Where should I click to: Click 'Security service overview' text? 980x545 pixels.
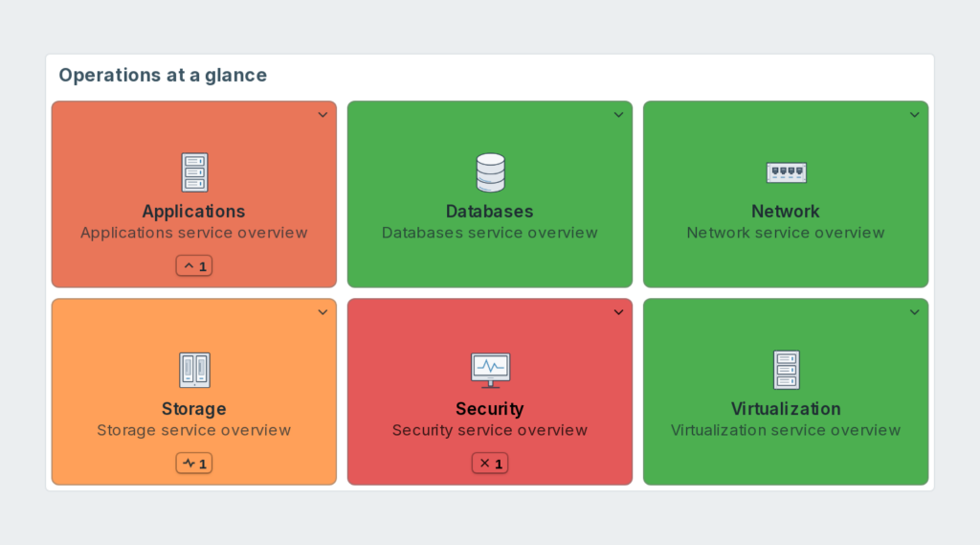tap(489, 430)
